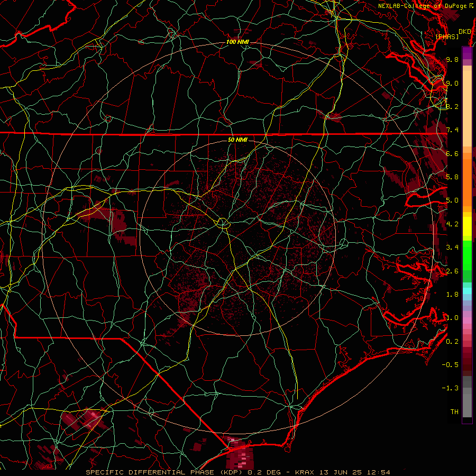Pick the light peach segment of the color bar

[467, 108]
